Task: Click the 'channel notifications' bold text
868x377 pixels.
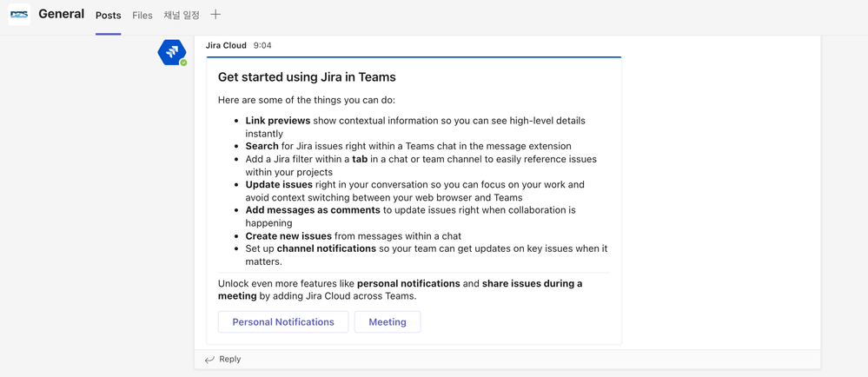Action: tap(327, 248)
